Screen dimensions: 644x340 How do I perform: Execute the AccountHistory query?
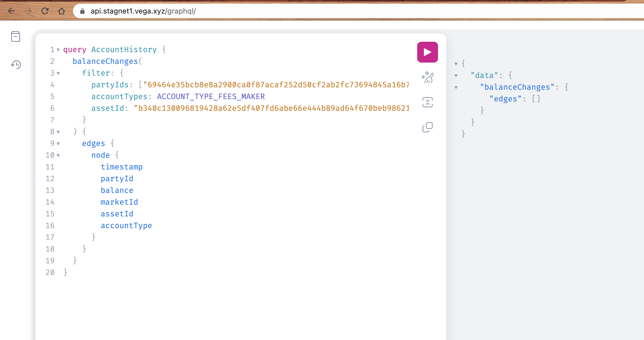coord(427,52)
